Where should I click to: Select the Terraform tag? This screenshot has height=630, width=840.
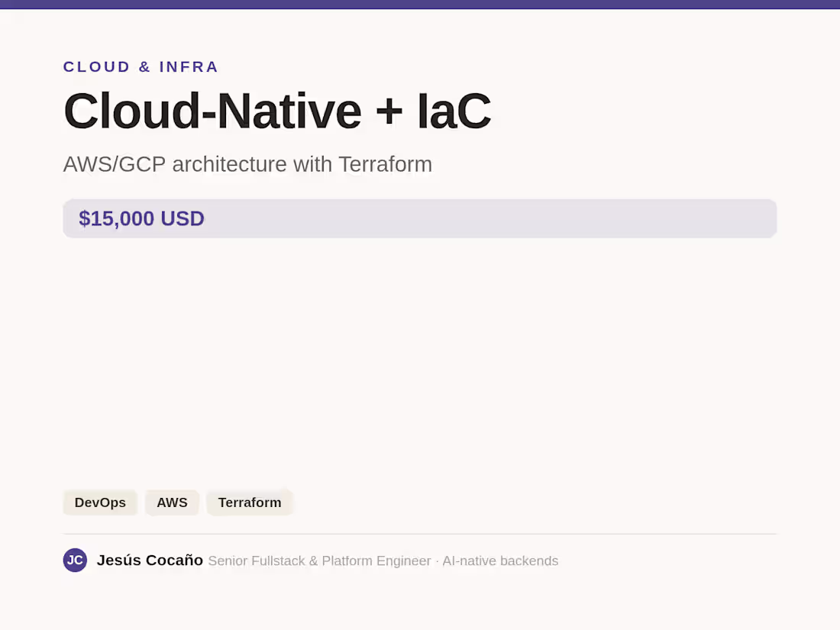pyautogui.click(x=250, y=502)
